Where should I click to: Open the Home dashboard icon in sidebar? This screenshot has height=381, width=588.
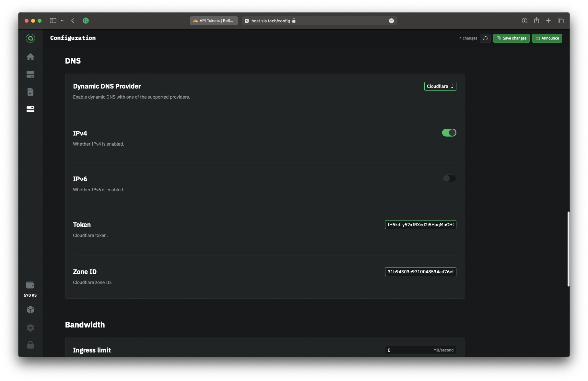(x=30, y=57)
